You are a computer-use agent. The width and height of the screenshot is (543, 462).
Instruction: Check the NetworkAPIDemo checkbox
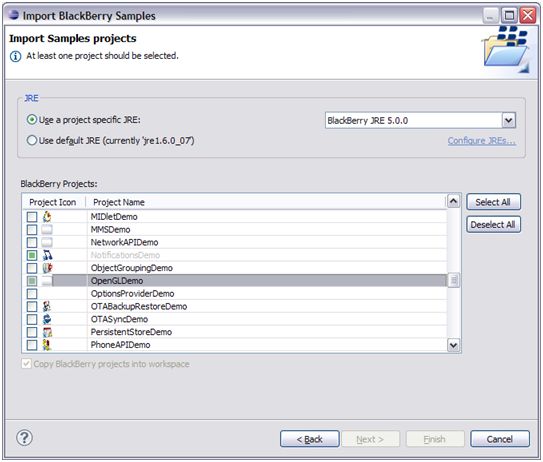coord(32,243)
